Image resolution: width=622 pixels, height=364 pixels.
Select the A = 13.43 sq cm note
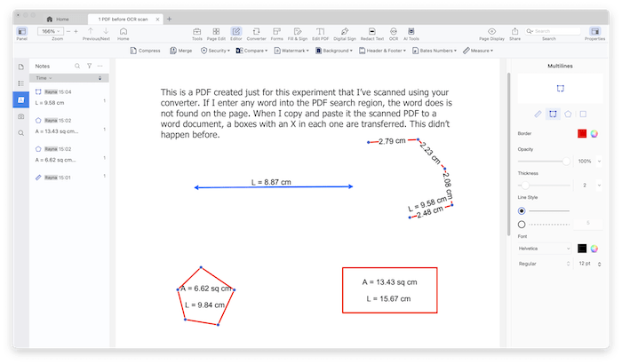70,126
